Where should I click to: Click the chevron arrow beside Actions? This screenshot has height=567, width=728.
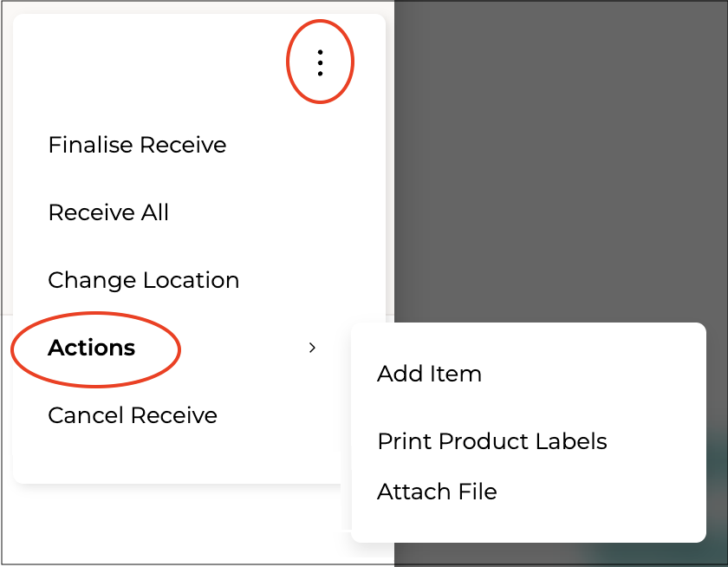click(x=313, y=348)
